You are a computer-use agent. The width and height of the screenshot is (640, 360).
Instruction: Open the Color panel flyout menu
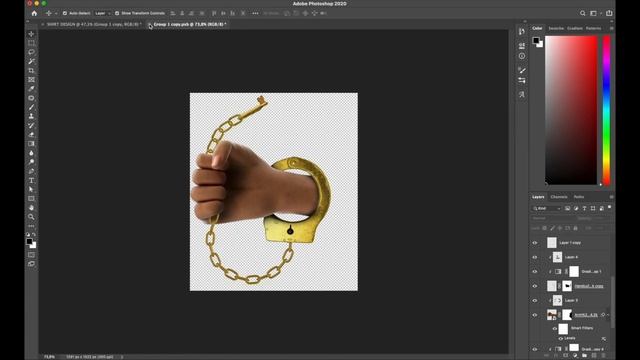click(x=611, y=29)
